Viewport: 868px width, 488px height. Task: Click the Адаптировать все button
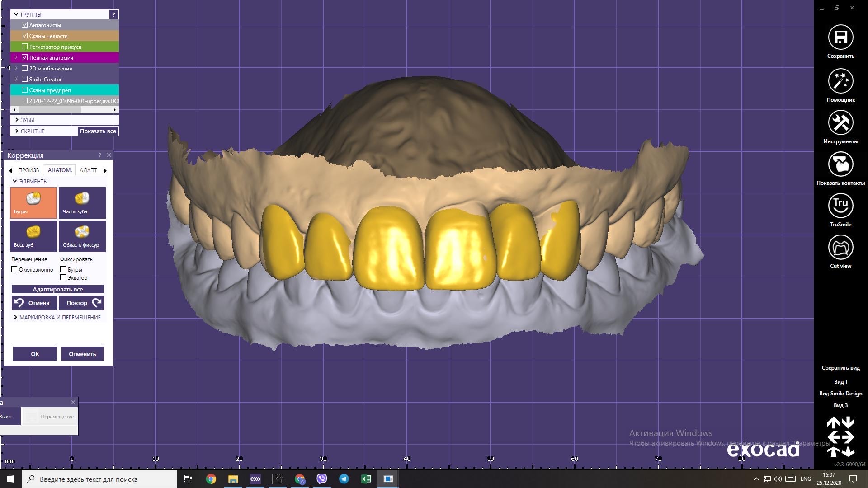pyautogui.click(x=58, y=289)
